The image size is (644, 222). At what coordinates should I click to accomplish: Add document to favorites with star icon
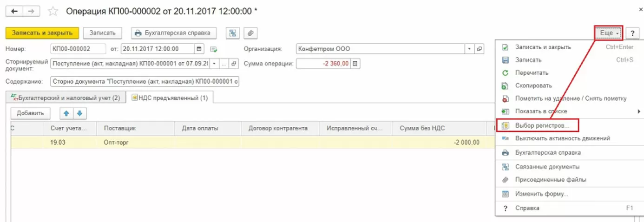[53, 11]
